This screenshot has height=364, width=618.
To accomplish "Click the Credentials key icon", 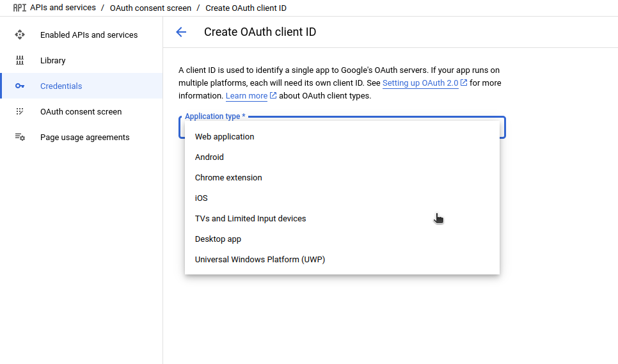I will (x=20, y=86).
